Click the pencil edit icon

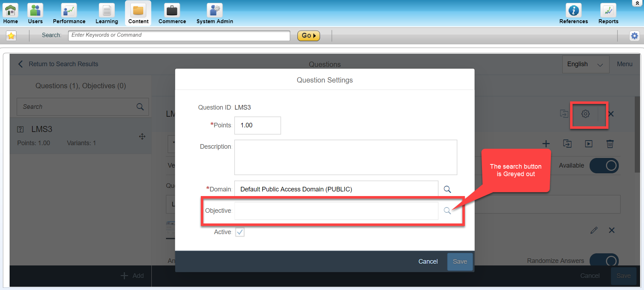(x=594, y=230)
